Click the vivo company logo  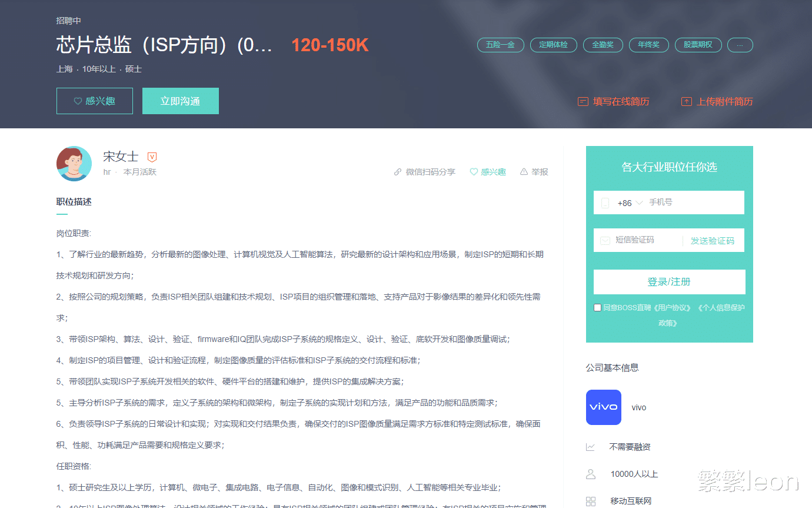tap(603, 407)
